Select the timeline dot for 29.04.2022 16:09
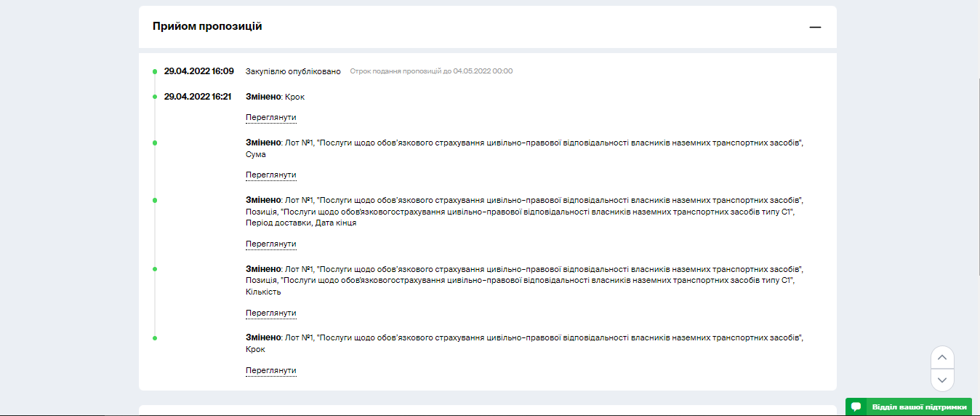The width and height of the screenshot is (980, 416). tap(155, 72)
